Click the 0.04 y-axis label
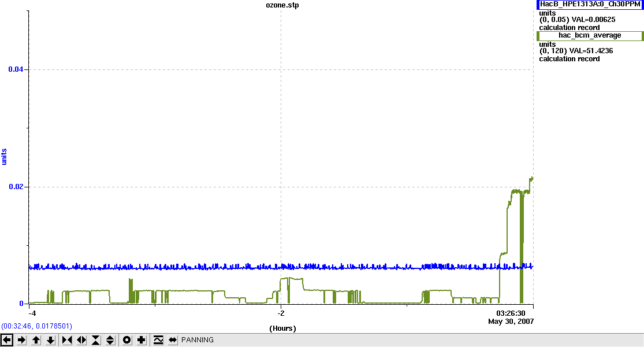This screenshot has height=347, width=644. click(x=16, y=69)
